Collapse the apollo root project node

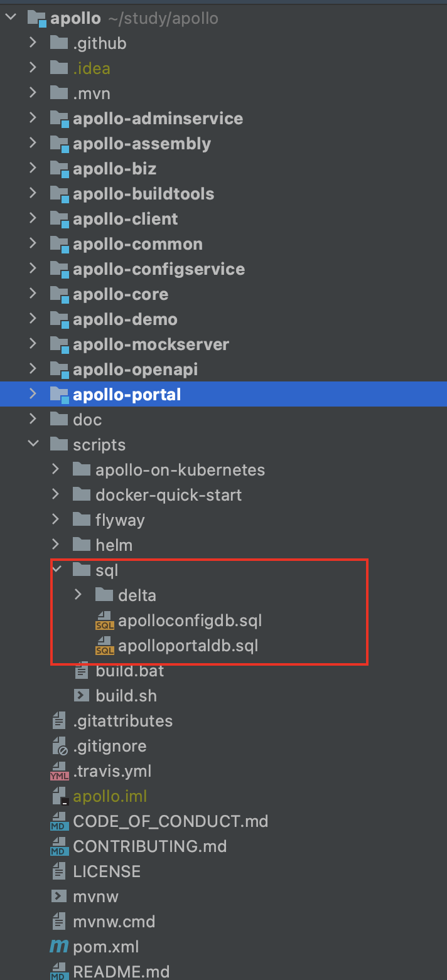(10, 17)
